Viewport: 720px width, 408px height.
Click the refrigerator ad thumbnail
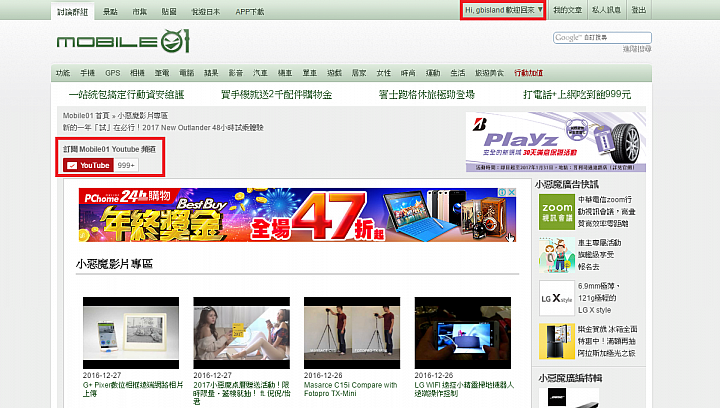pyautogui.click(x=557, y=341)
